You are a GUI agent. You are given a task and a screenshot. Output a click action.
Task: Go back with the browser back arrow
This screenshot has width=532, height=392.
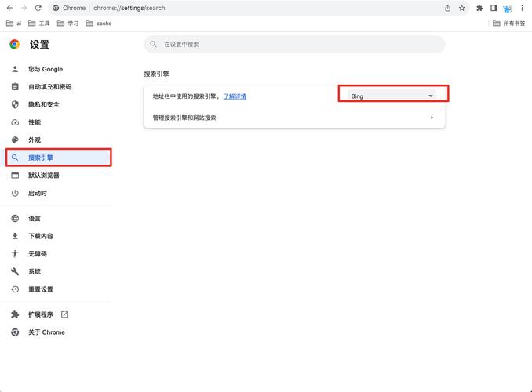pos(10,8)
